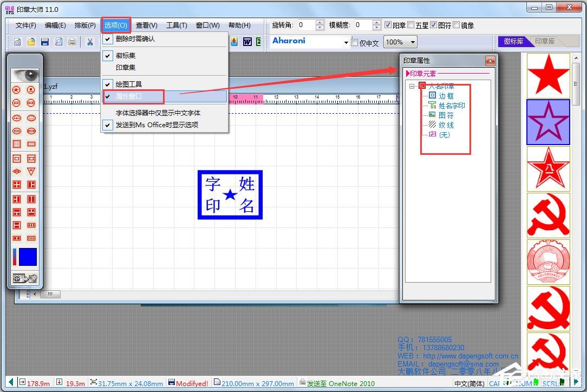This screenshot has width=587, height=392.
Task: Enable the 镜像 checkbox
Action: pyautogui.click(x=456, y=25)
